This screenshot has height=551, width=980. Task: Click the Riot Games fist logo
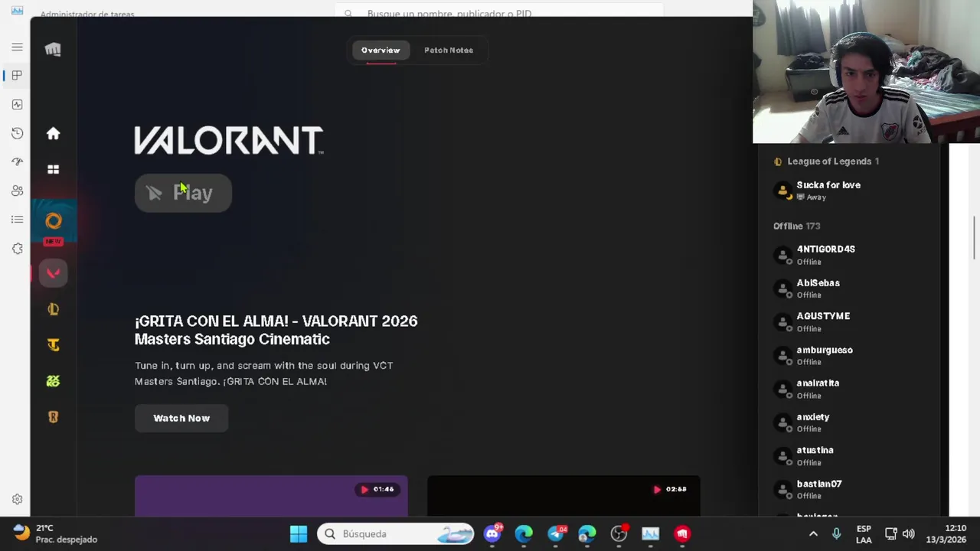click(53, 50)
